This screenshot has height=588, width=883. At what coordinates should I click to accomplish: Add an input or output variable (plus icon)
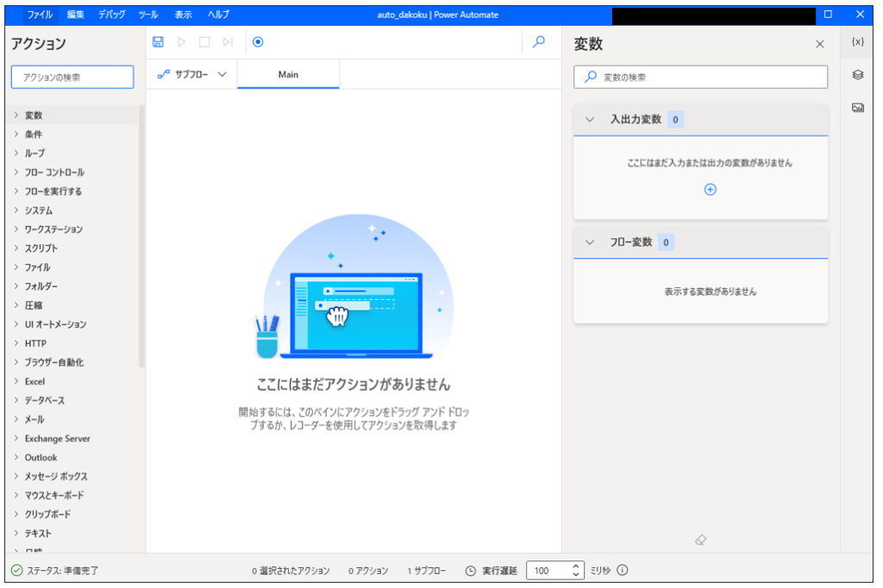click(711, 189)
